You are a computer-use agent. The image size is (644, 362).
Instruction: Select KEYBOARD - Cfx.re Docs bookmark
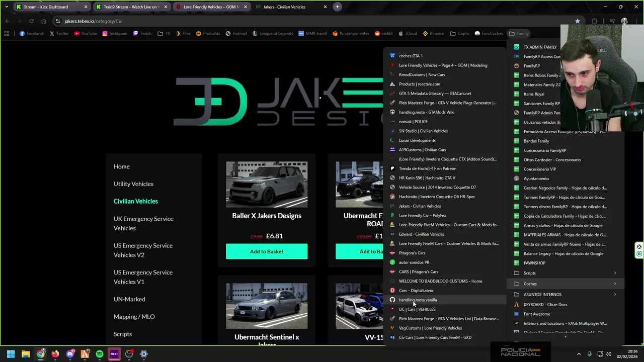click(566, 305)
